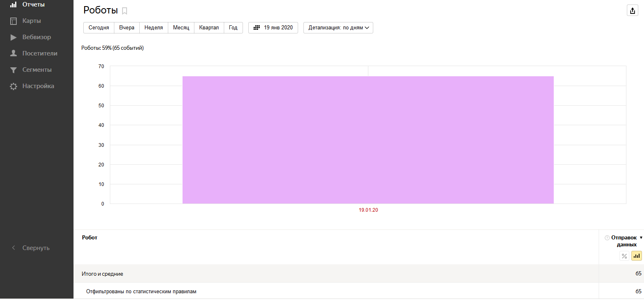Click the Сегменты funnel icon
The height and width of the screenshot is (301, 644).
pyautogui.click(x=13, y=70)
